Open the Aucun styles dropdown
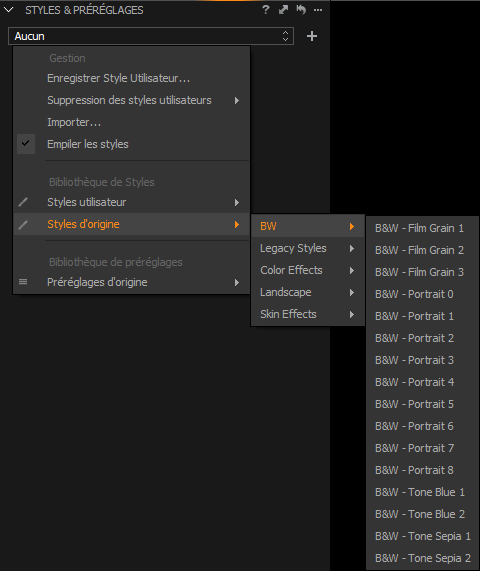The width and height of the screenshot is (480, 571). click(151, 36)
